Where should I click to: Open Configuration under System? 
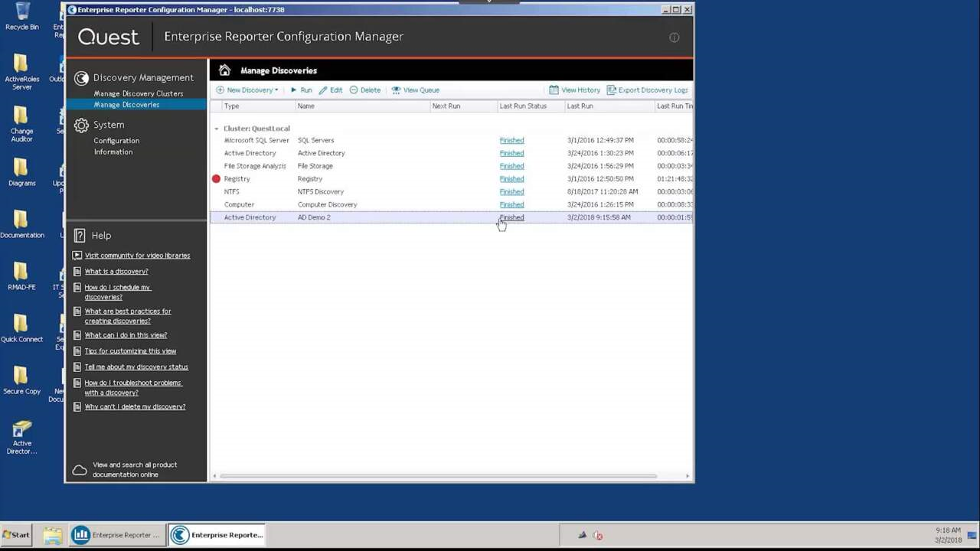click(x=116, y=141)
